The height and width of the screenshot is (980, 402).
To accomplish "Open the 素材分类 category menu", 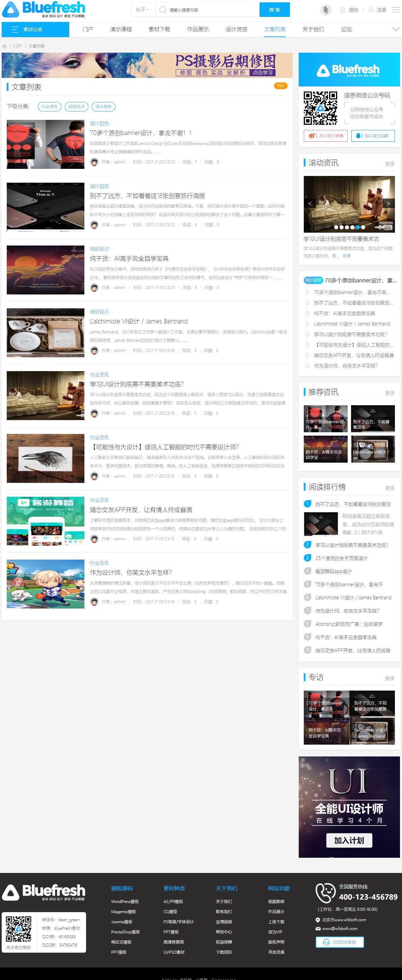I will tap(35, 30).
